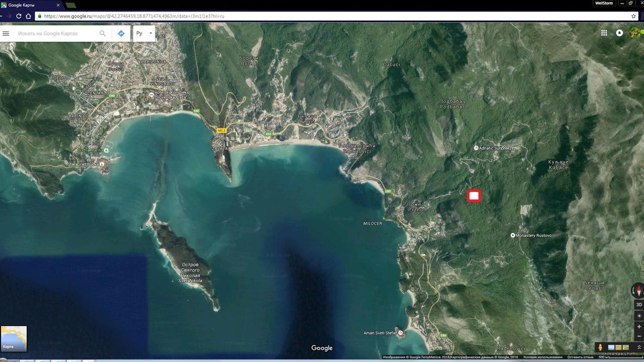
Task: Open the first imagery thumbnail in bottom bar
Action: tap(611, 347)
